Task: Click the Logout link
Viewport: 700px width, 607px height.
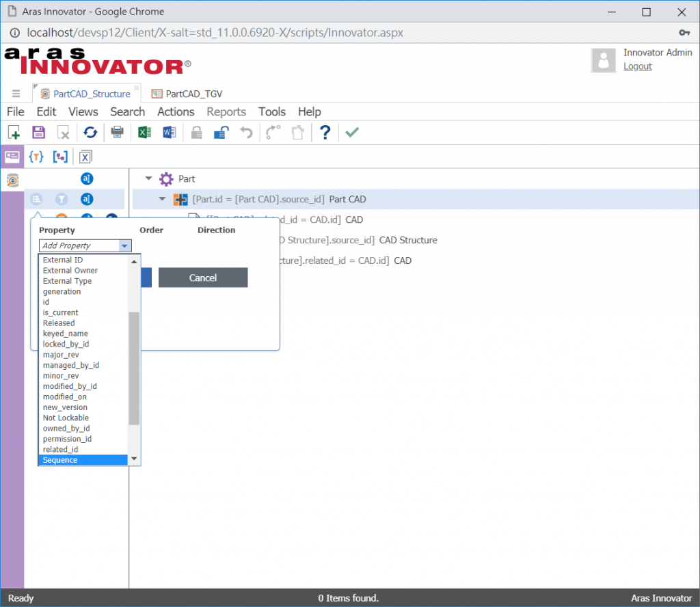Action: [x=638, y=66]
